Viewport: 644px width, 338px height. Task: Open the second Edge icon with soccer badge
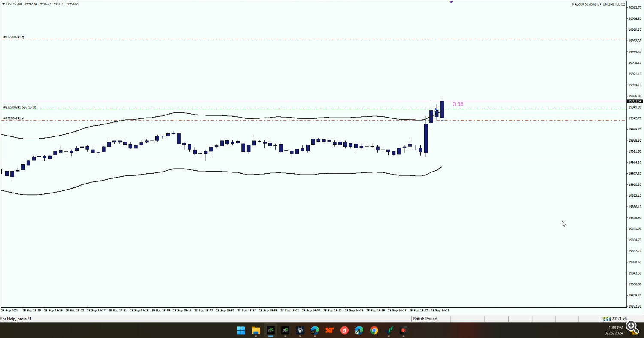click(359, 330)
